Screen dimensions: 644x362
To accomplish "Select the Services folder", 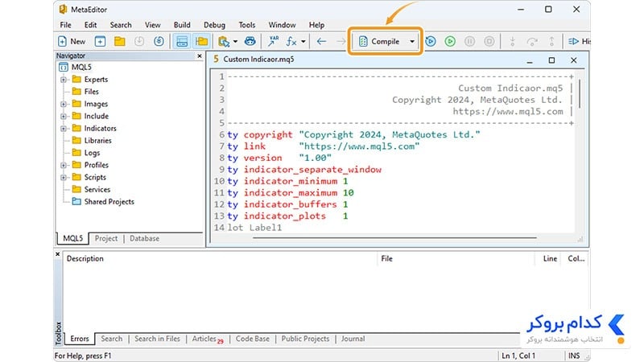I will 97,189.
